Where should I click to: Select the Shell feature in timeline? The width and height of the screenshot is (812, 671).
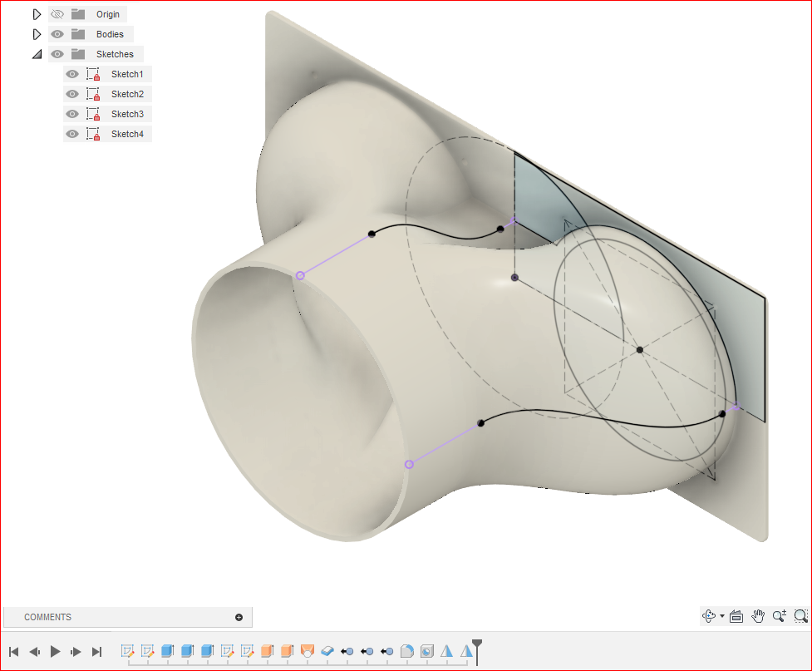pos(426,651)
